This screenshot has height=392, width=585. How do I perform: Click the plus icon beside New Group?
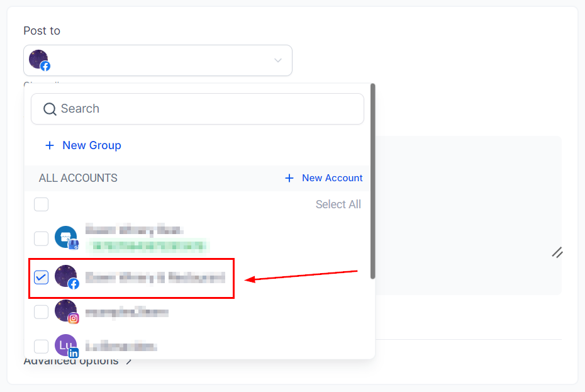pyautogui.click(x=50, y=145)
